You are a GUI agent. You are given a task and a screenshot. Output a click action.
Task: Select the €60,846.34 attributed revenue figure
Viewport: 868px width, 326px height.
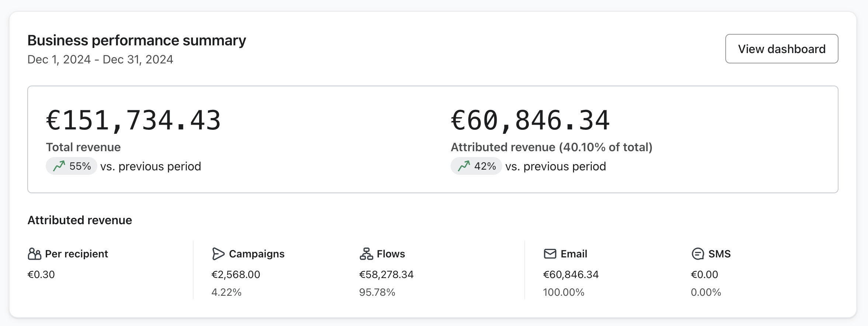coord(530,121)
